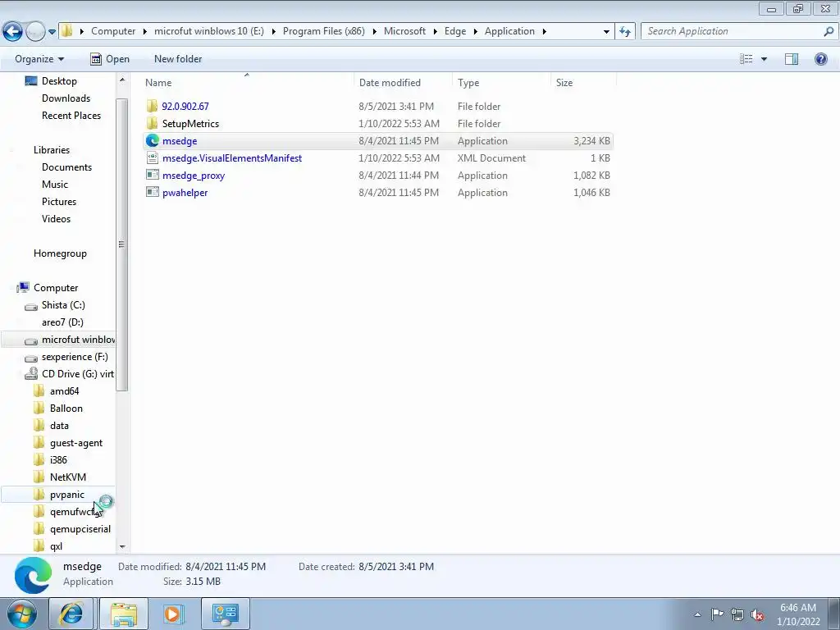Image resolution: width=840 pixels, height=630 pixels.
Task: Open the qemupciserial folder in tree
Action: click(x=80, y=529)
